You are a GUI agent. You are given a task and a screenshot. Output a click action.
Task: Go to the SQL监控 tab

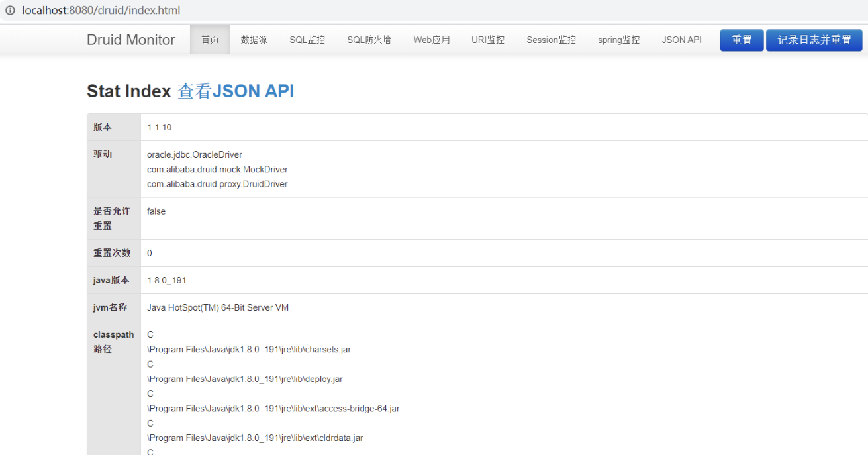pyautogui.click(x=307, y=40)
